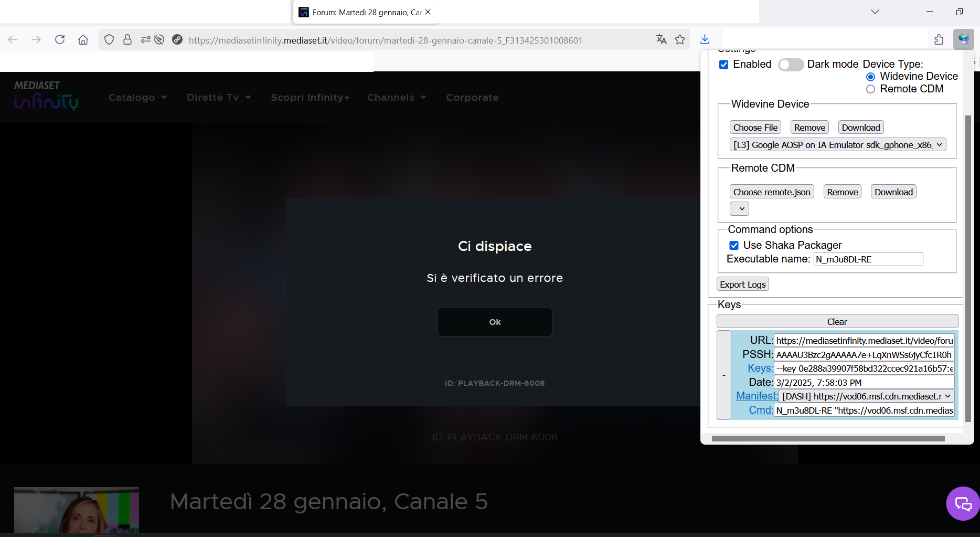Click the Cmd link

761,410
